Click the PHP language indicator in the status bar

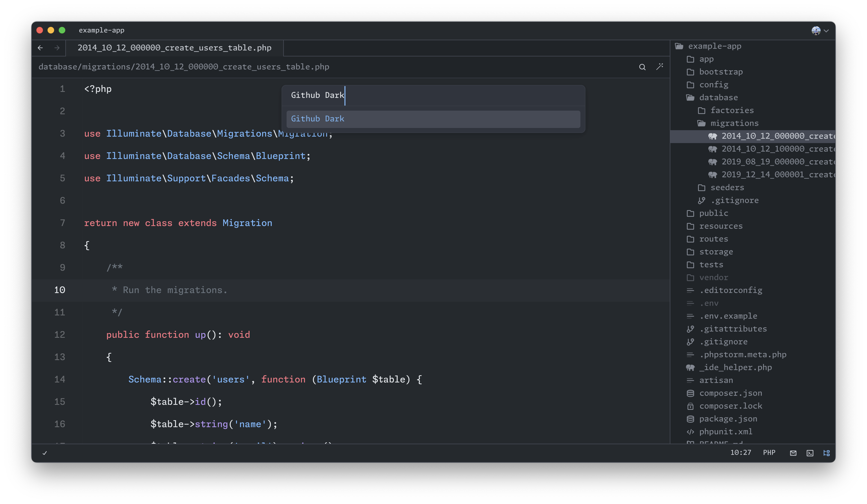click(769, 453)
